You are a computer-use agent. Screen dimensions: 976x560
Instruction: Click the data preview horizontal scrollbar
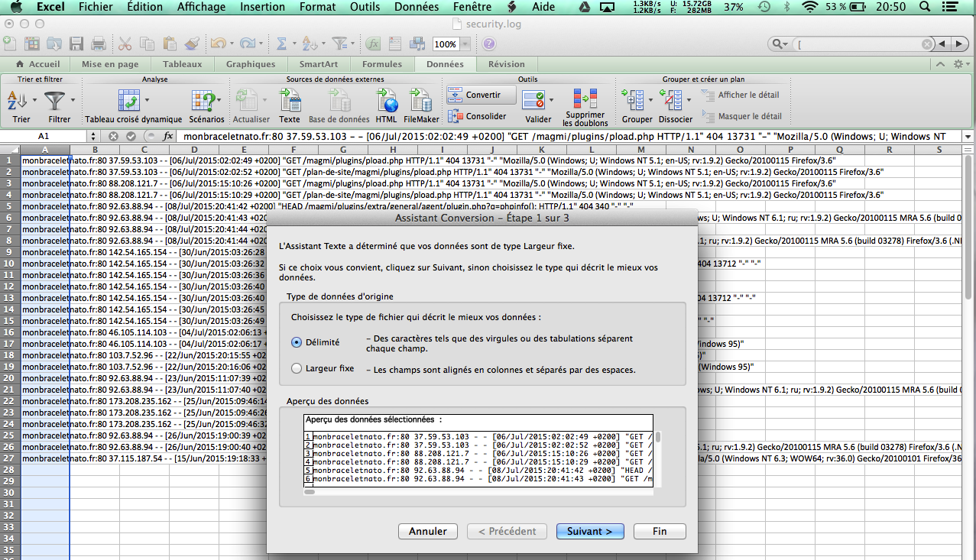point(478,491)
